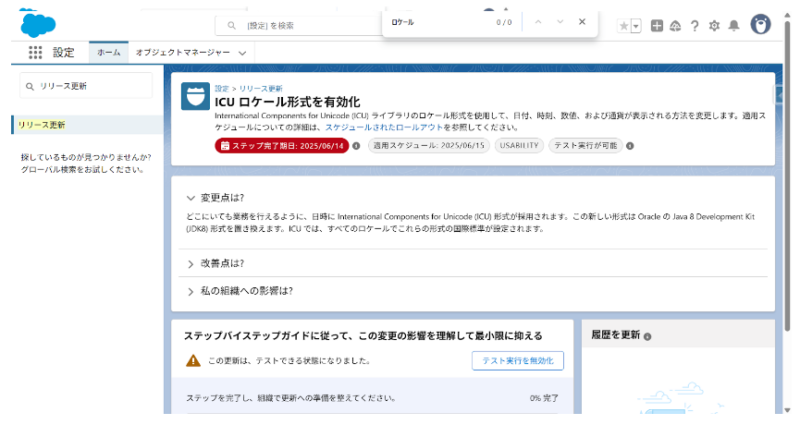
Task: Go to previous find match arrow
Action: [x=538, y=22]
